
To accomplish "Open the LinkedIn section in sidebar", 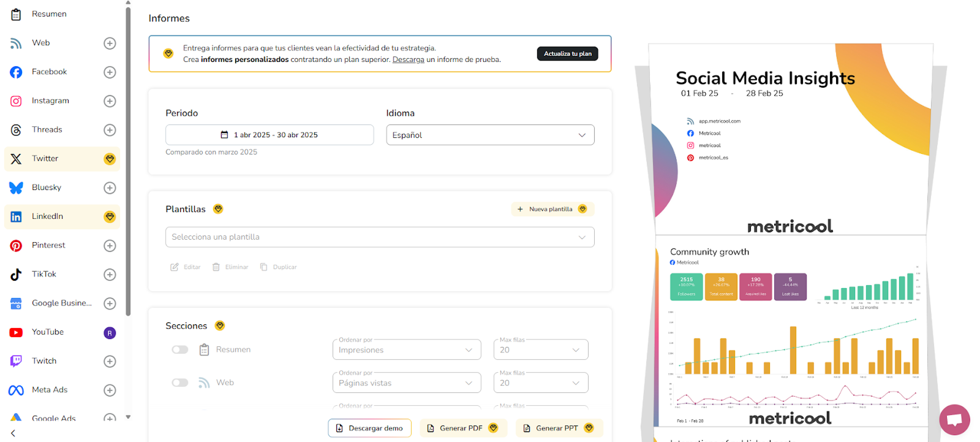I will pos(62,216).
